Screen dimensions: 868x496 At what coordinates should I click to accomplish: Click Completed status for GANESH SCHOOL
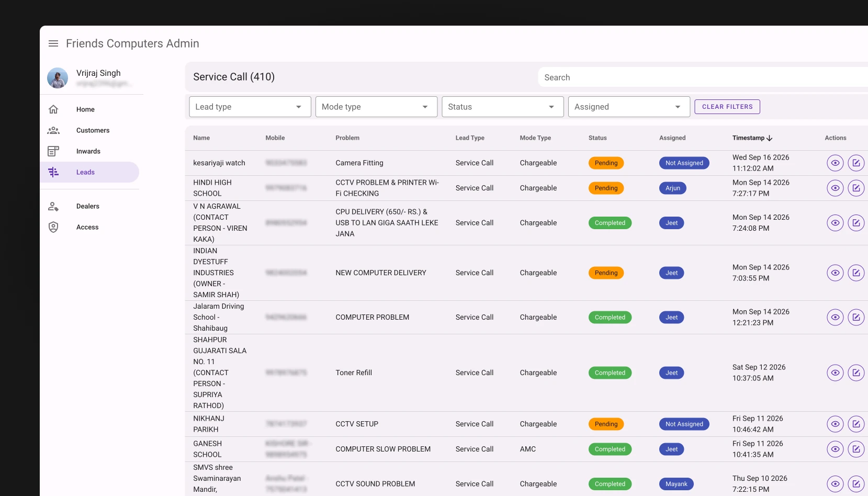(x=610, y=449)
